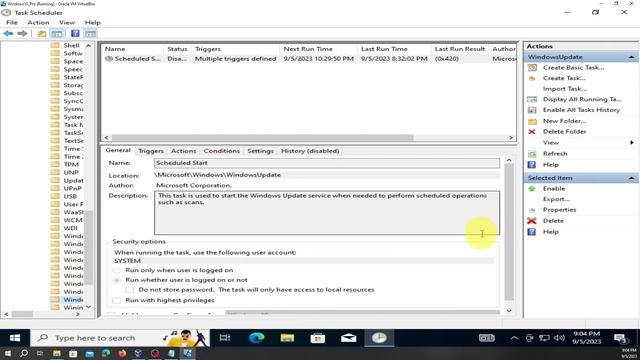640x360 pixels.
Task: Click New Folder... in Actions pane
Action: (564, 121)
